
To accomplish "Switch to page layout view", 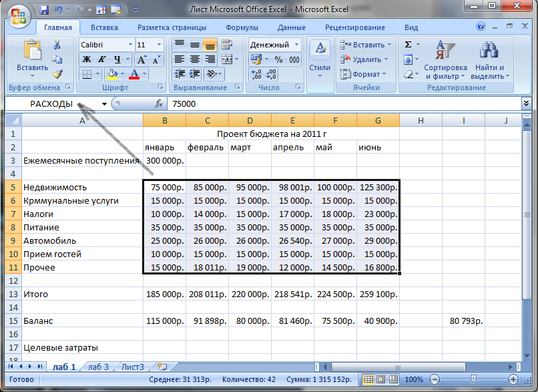I will pyautogui.click(x=380, y=379).
